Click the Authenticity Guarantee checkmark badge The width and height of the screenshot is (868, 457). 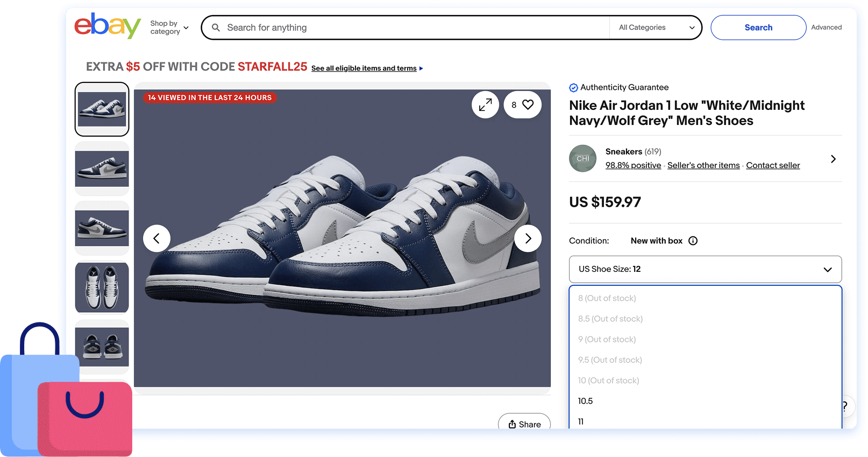click(573, 88)
